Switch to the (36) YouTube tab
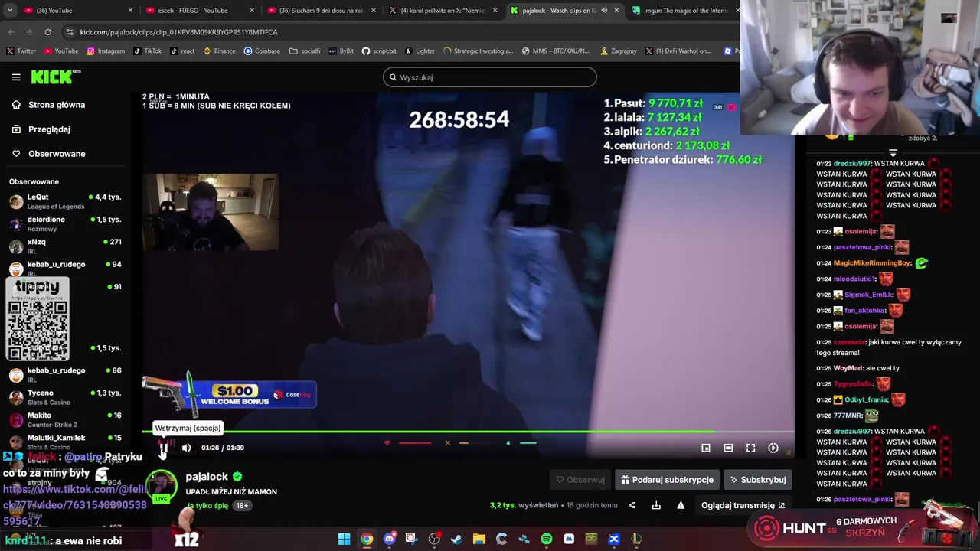Image resolution: width=980 pixels, height=551 pixels. point(77,11)
